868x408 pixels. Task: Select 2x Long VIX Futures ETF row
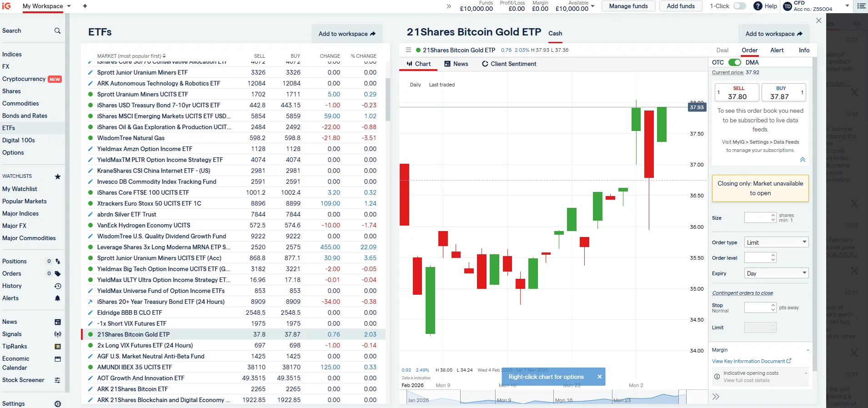click(x=233, y=345)
